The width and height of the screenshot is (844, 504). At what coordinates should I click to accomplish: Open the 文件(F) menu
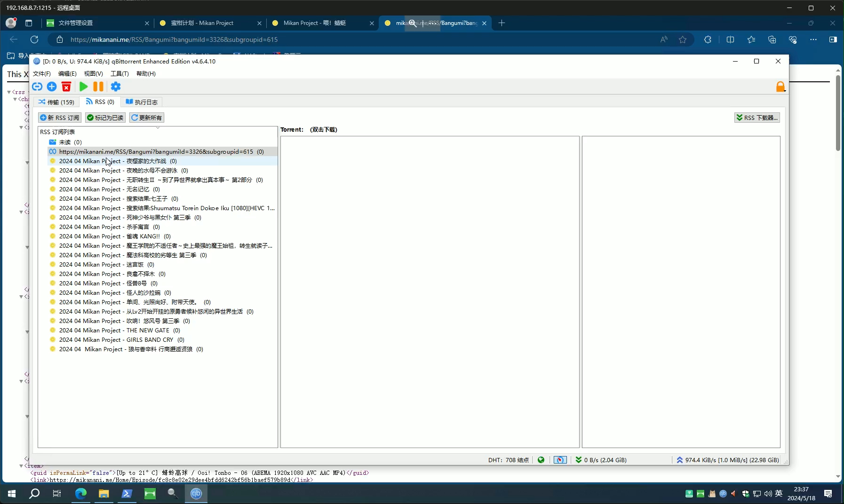[42, 73]
